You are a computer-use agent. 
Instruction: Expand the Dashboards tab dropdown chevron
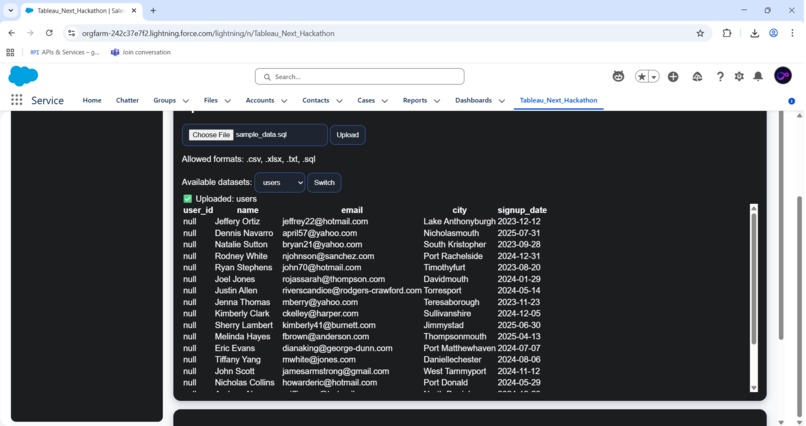[x=502, y=101]
